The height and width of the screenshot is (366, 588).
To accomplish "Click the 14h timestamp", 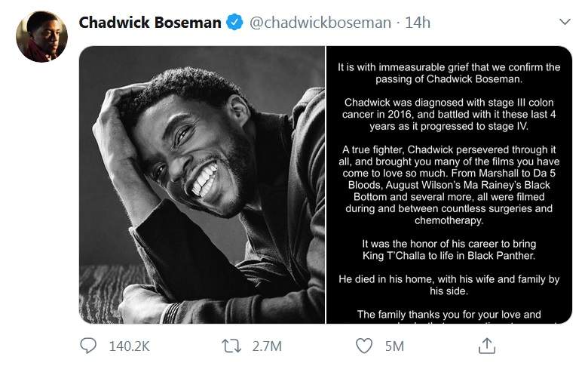I will [418, 23].
